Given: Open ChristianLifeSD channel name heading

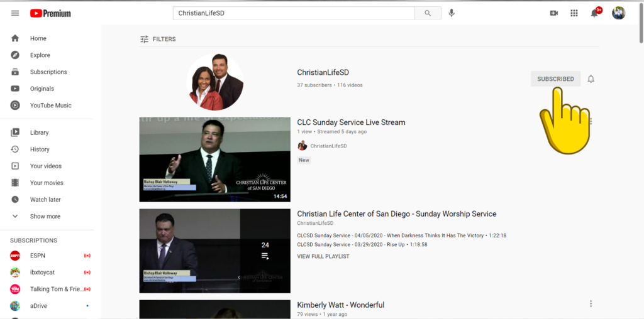Looking at the screenshot, I should [x=323, y=73].
